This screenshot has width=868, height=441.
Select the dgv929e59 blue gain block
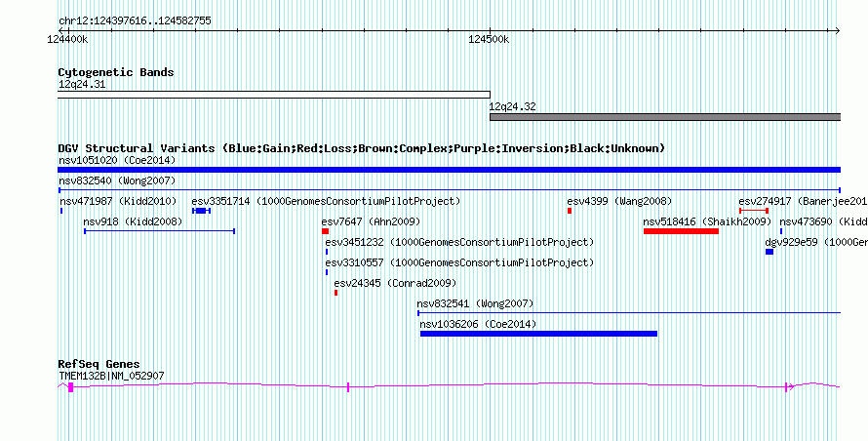coord(769,252)
